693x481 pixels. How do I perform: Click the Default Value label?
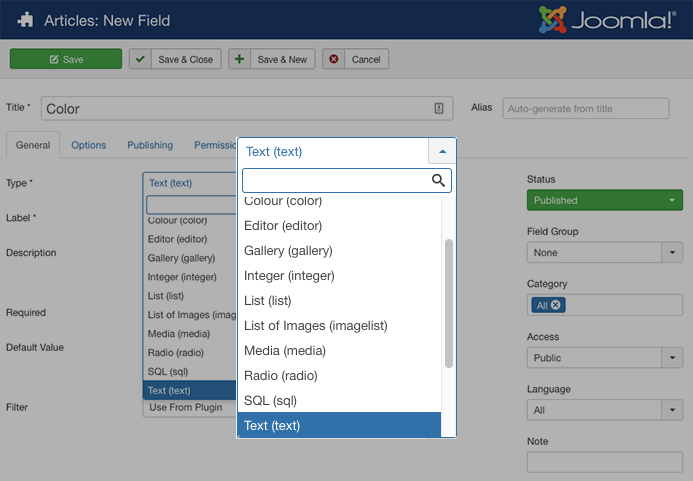coord(35,347)
